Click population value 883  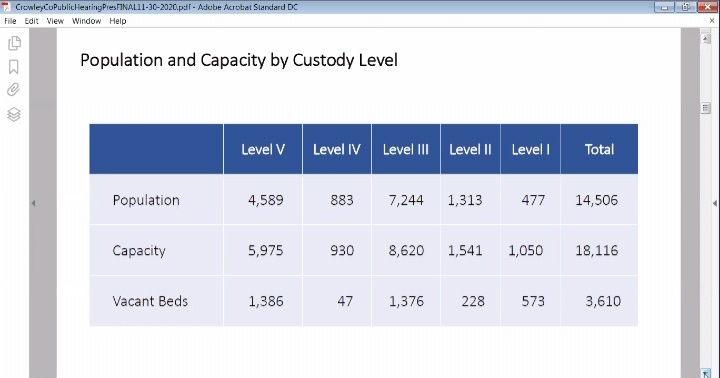click(342, 200)
